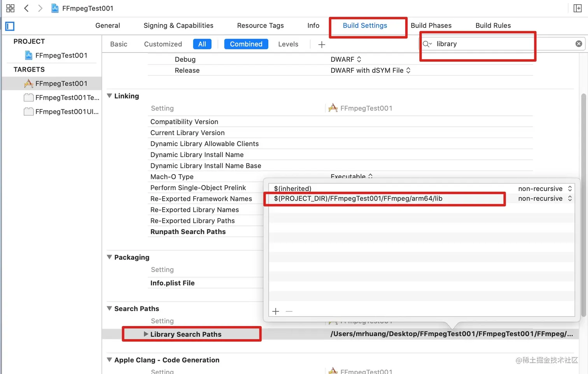The width and height of the screenshot is (588, 374).
Task: Remove the selected path in the popover
Action: pos(289,311)
